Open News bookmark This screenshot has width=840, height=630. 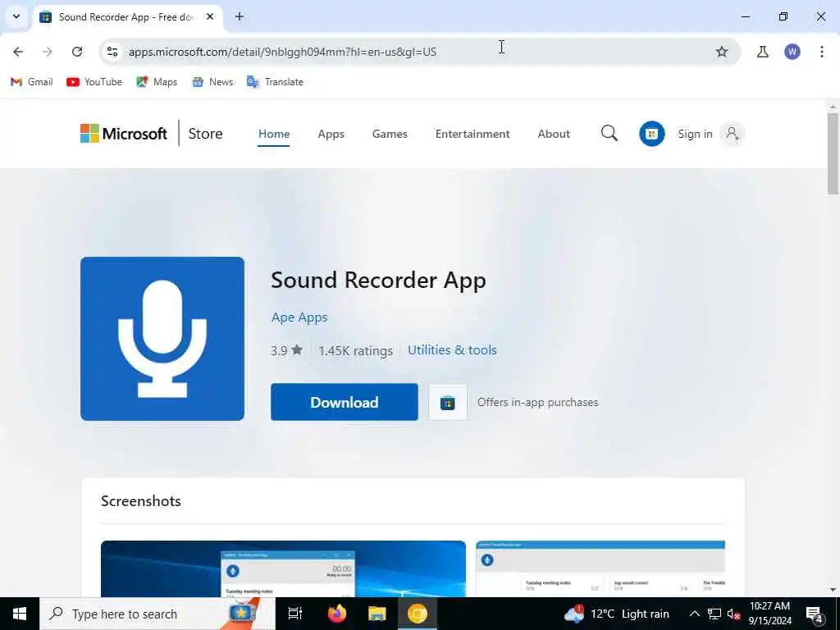[212, 82]
